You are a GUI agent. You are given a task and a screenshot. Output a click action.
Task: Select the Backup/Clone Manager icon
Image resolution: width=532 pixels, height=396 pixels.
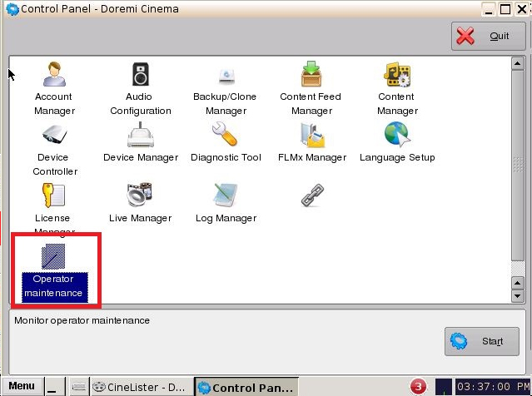click(x=226, y=76)
